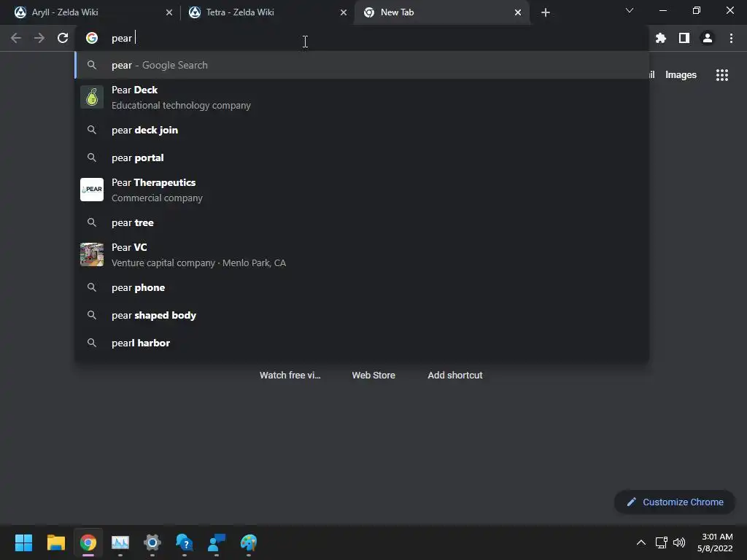
Task: Select the 'pear portal' suggestion
Action: [362, 157]
